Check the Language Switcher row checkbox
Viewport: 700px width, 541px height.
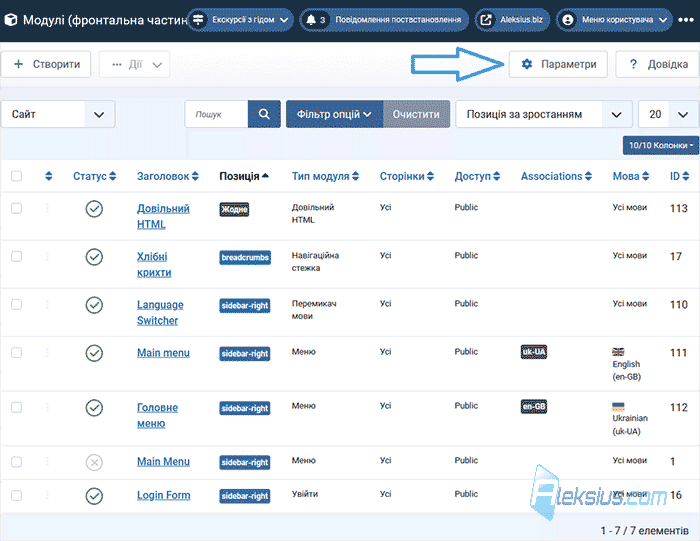17,305
